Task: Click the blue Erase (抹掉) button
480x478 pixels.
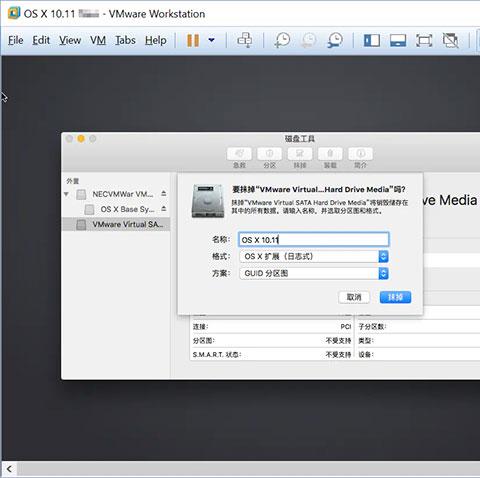Action: [395, 297]
